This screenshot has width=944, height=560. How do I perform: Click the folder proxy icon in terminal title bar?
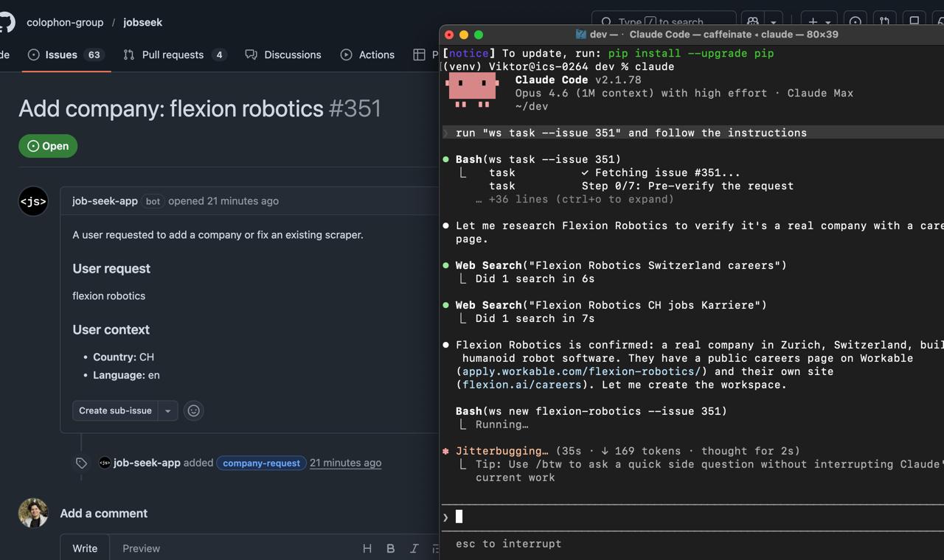(580, 35)
